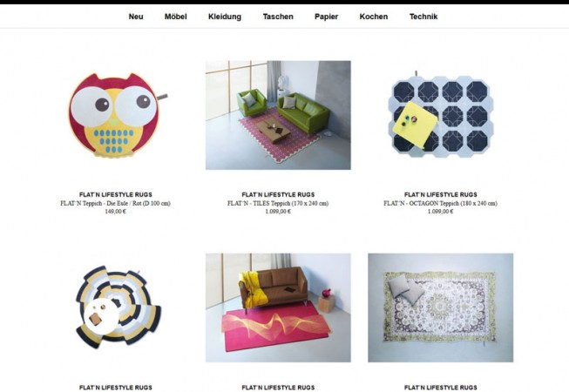Open the Papier category

[x=326, y=17]
